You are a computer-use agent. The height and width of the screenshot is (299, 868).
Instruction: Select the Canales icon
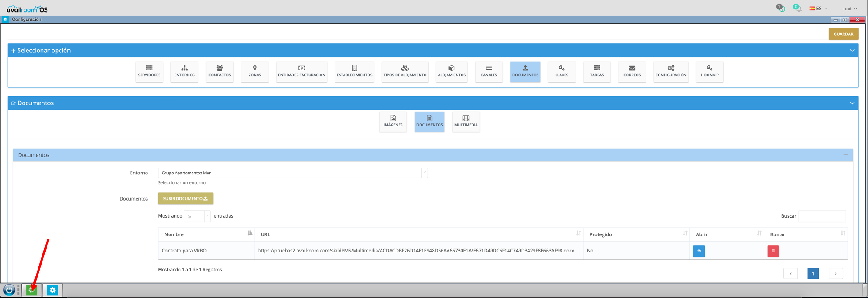[x=489, y=72]
